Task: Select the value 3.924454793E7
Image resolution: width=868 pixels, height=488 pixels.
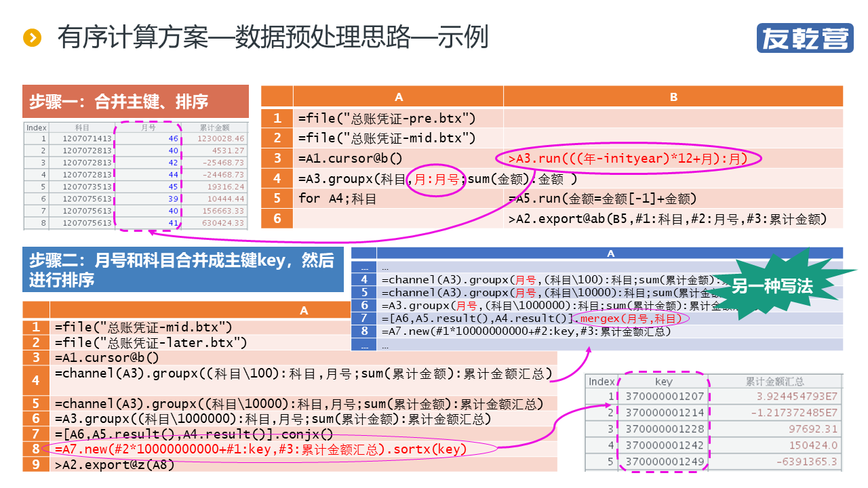Action: [x=797, y=396]
